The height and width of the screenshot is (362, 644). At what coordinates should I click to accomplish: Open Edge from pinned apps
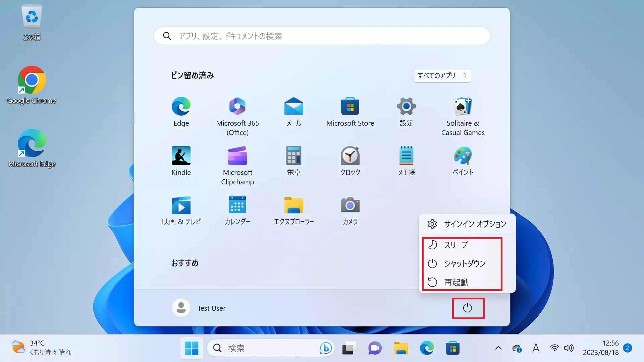[x=181, y=112]
